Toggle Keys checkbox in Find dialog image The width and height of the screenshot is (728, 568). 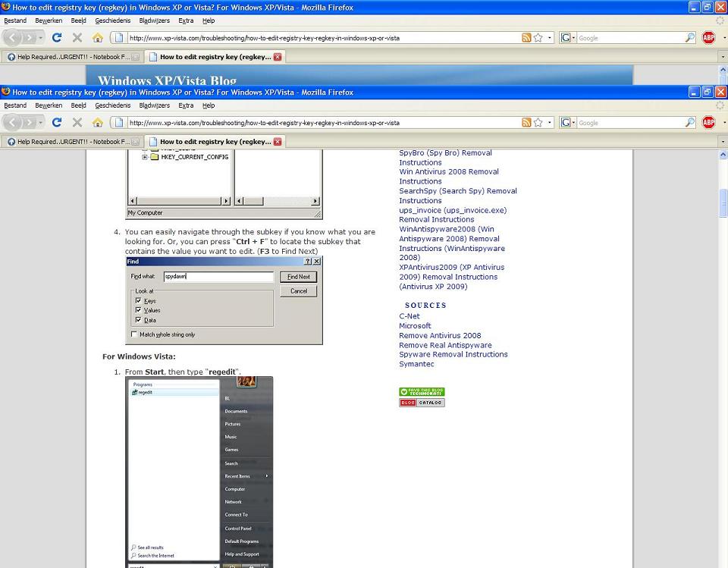pos(138,300)
